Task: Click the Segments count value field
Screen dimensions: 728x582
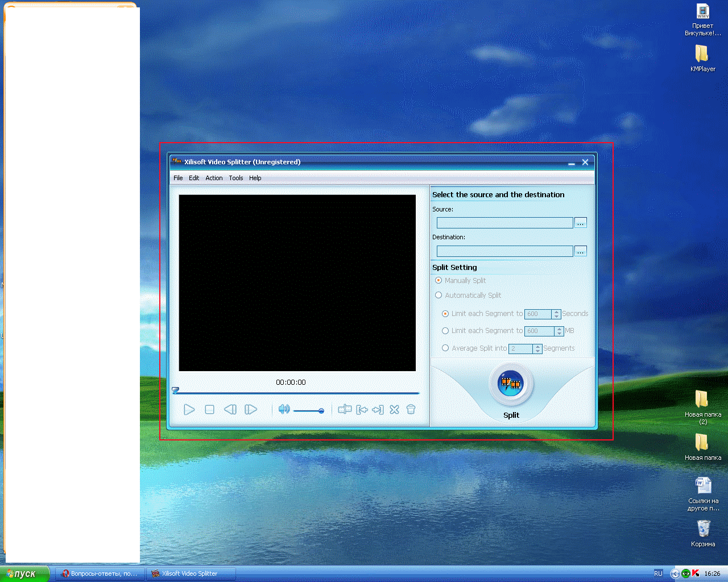Action: click(x=521, y=348)
